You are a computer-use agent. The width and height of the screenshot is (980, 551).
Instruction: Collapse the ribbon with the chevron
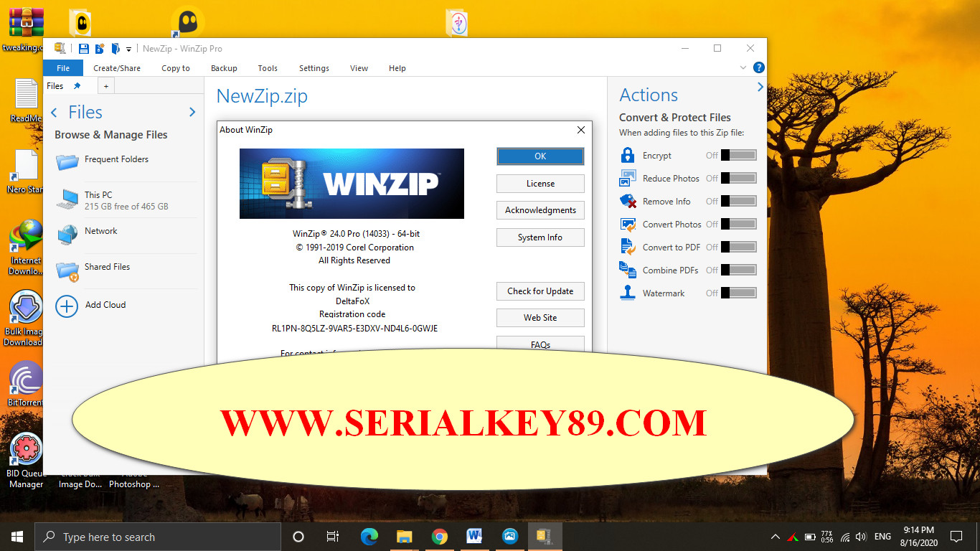click(743, 67)
